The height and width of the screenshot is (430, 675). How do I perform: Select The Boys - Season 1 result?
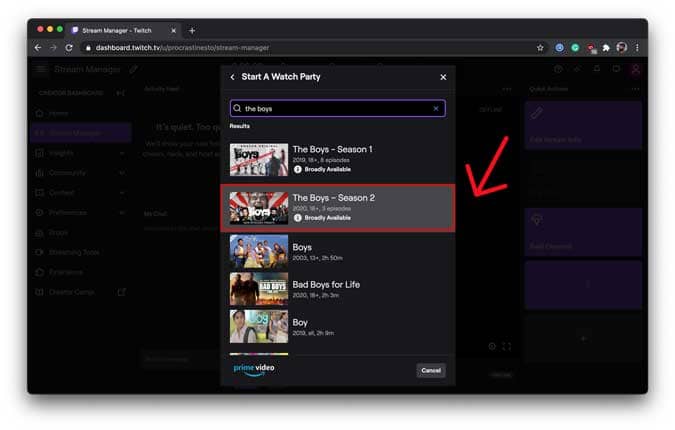[338, 160]
